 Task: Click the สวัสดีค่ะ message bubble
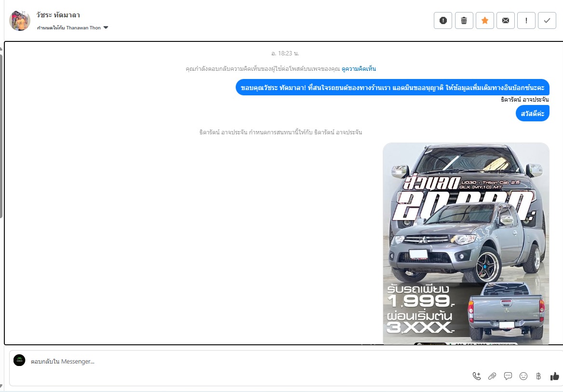point(533,113)
